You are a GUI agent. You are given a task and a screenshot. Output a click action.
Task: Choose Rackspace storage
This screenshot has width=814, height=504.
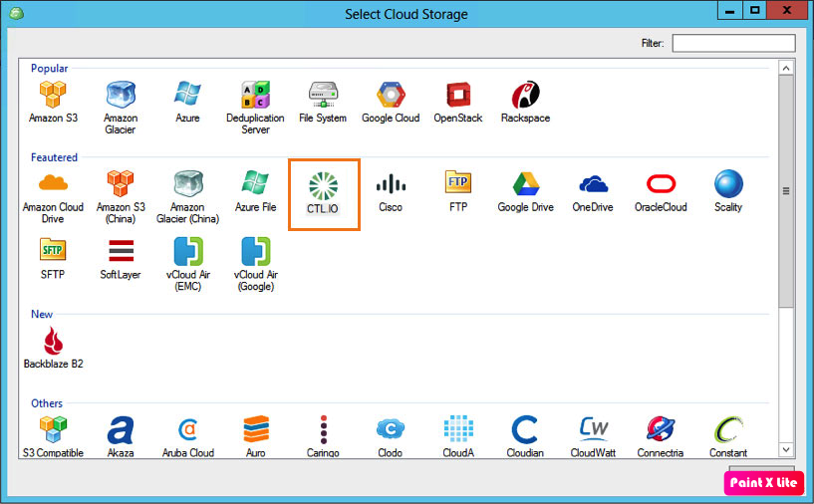[x=525, y=95]
